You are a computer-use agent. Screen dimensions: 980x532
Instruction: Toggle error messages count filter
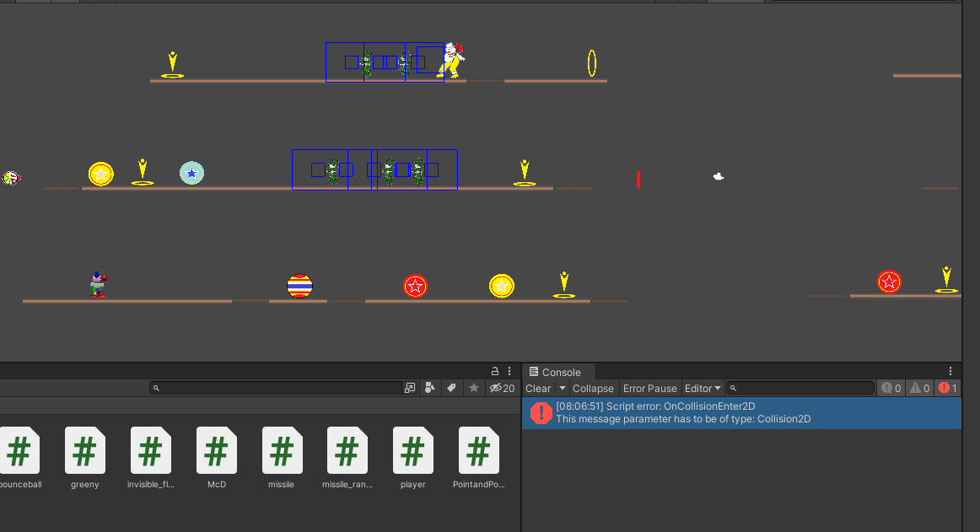(x=948, y=388)
